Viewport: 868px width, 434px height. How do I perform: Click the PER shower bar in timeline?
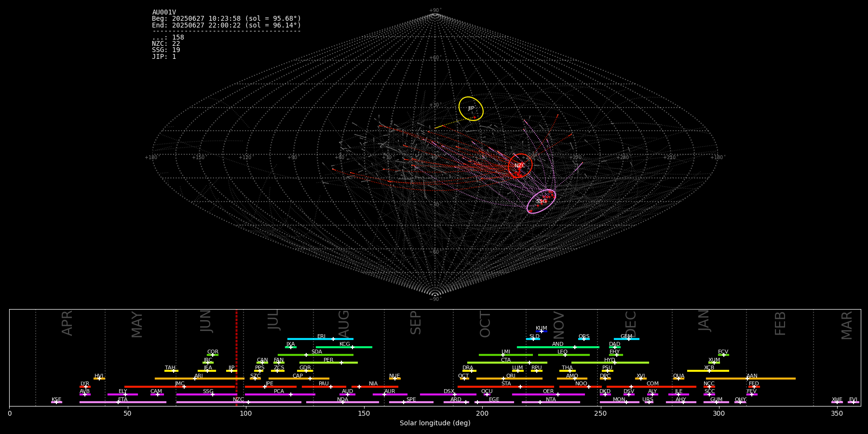328,363
